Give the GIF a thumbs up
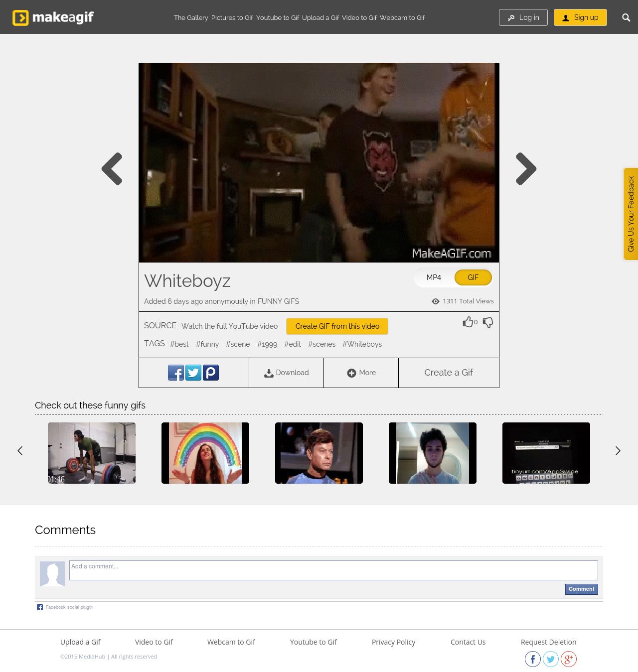Screen dimensions: 638x672 pyautogui.click(x=468, y=322)
